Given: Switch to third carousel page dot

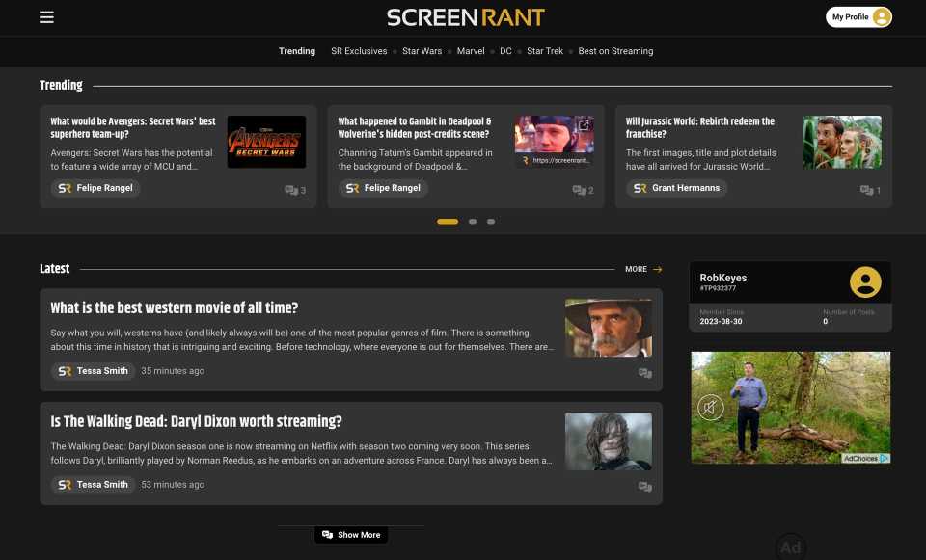Looking at the screenshot, I should pyautogui.click(x=491, y=222).
